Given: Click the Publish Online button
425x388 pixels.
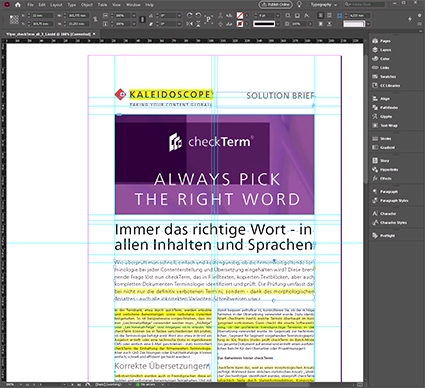Looking at the screenshot, I should [275, 5].
